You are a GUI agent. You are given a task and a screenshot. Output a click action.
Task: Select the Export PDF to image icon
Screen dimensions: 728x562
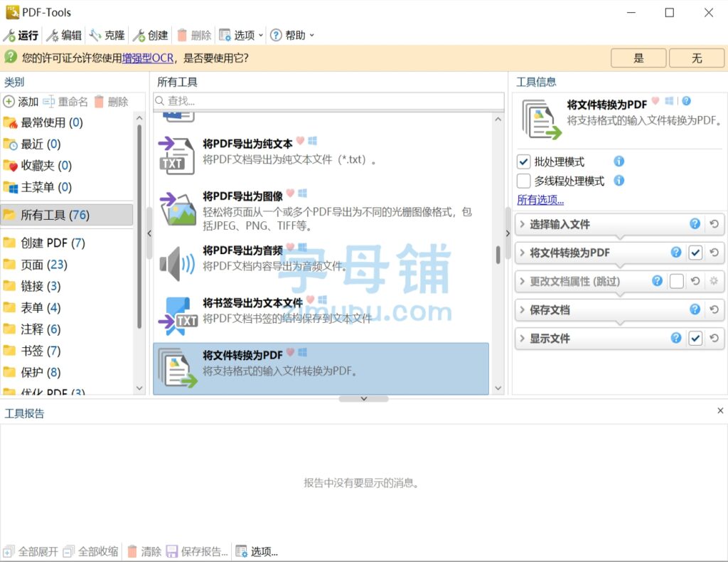point(176,208)
